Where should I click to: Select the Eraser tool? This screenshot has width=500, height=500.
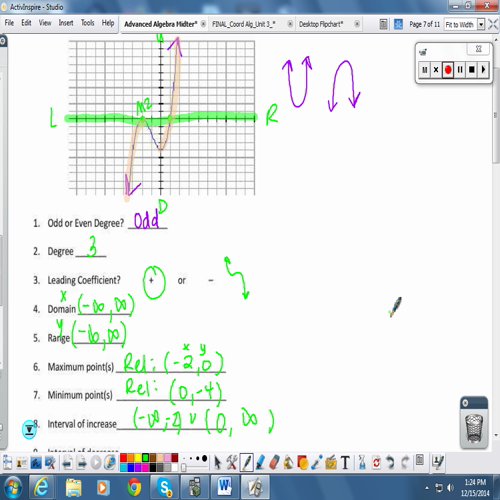click(x=274, y=463)
